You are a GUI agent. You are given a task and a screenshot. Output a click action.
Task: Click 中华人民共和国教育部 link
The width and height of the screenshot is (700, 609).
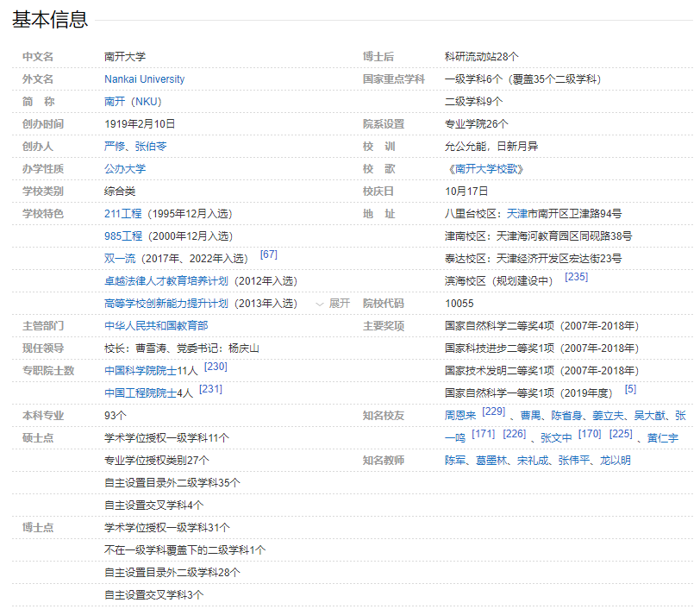(x=156, y=326)
